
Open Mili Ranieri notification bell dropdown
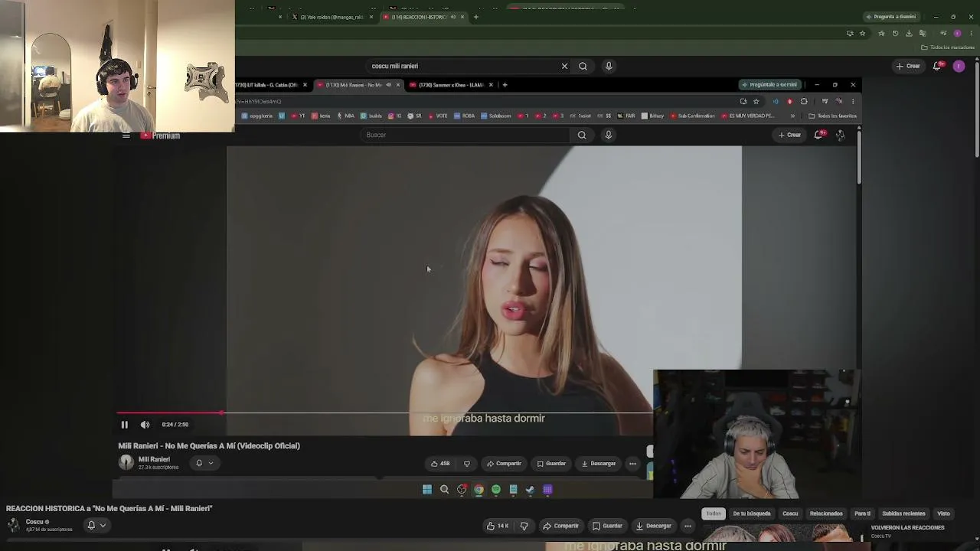[204, 463]
